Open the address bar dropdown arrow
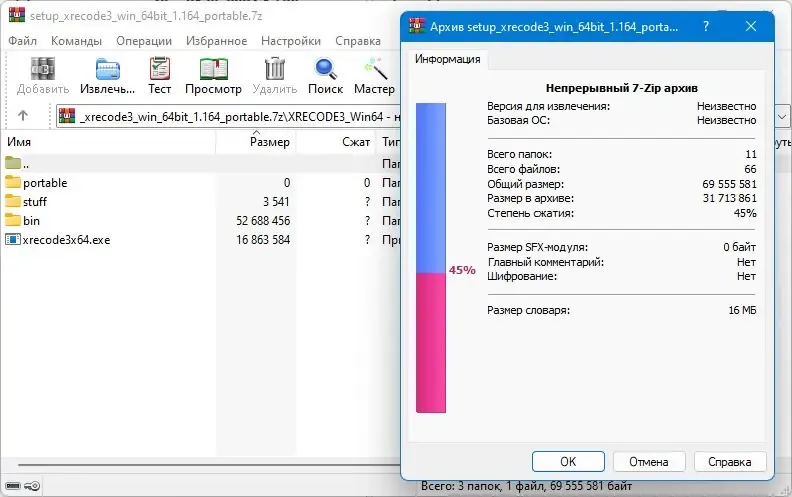Viewport: 792px width, 497px height. tap(782, 117)
